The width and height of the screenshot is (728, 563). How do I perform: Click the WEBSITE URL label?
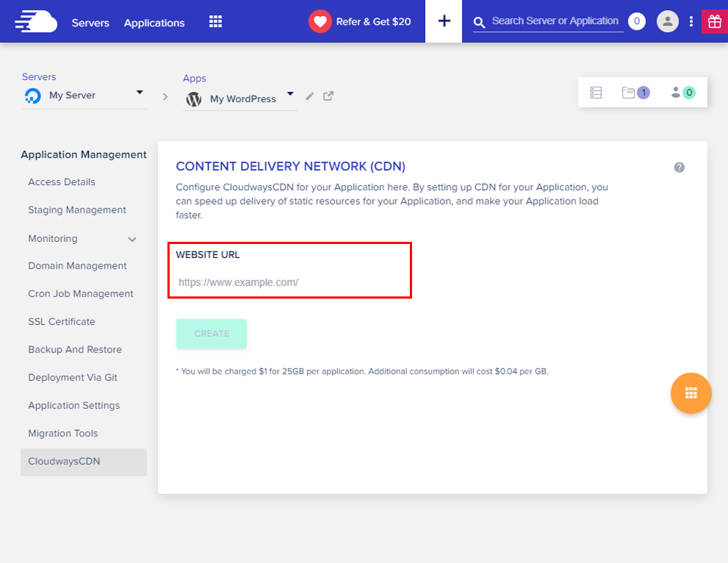[x=208, y=255]
